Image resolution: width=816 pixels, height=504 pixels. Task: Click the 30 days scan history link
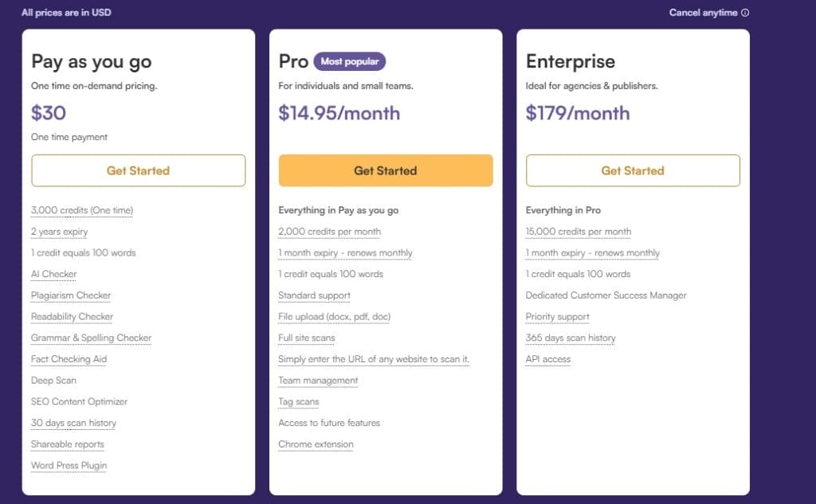(x=73, y=423)
